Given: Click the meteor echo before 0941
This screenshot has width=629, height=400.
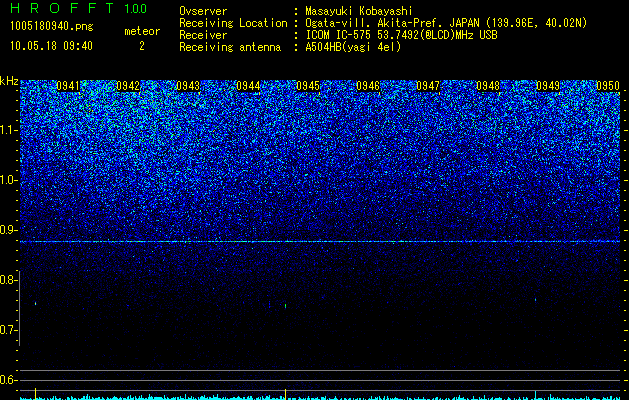Looking at the screenshot, I should [35, 303].
